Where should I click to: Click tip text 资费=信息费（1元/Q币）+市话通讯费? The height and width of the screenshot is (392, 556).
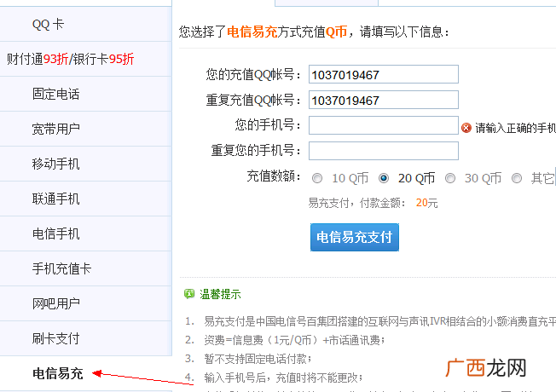(x=295, y=340)
